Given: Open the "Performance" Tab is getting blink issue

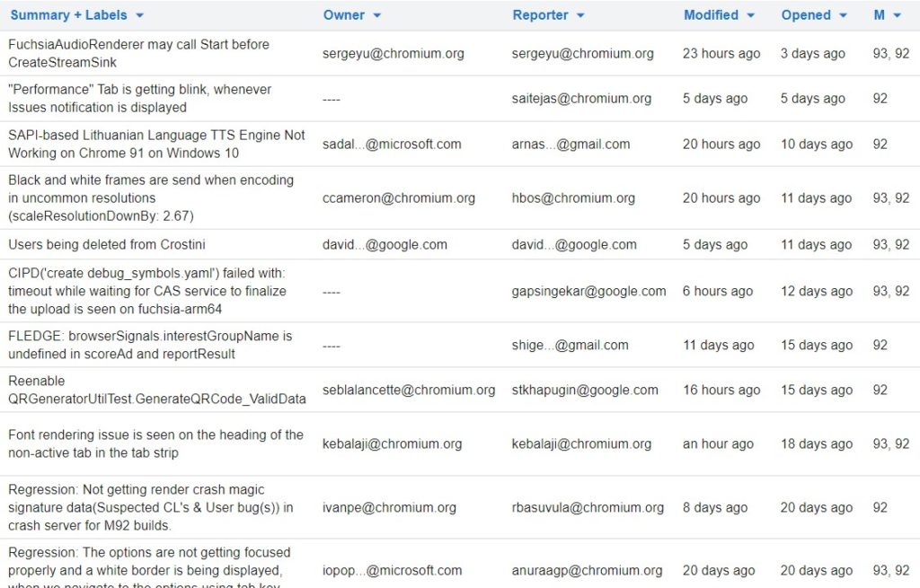Looking at the screenshot, I should [139, 99].
